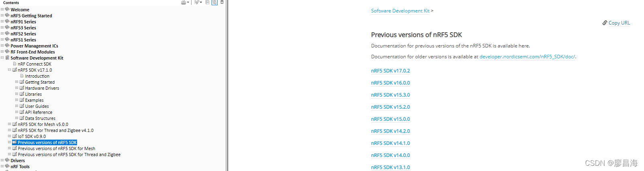Click the icon beside Power Management ICs
Image resolution: width=644 pixels, height=171 pixels.
[x=7, y=45]
